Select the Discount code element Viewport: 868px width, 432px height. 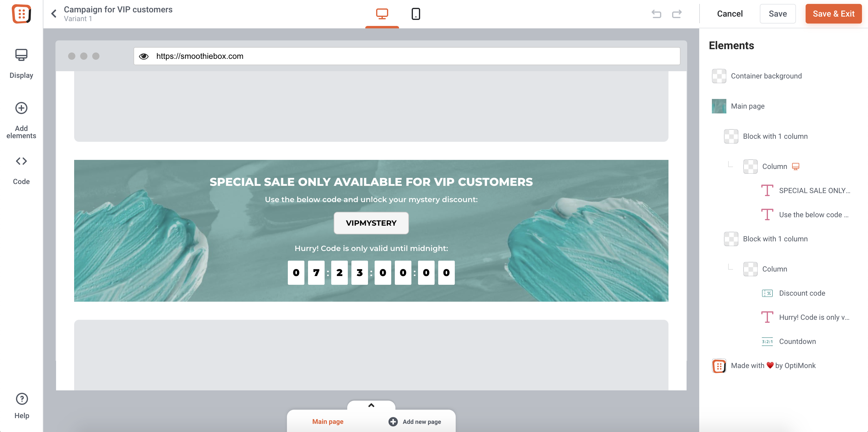pyautogui.click(x=802, y=294)
